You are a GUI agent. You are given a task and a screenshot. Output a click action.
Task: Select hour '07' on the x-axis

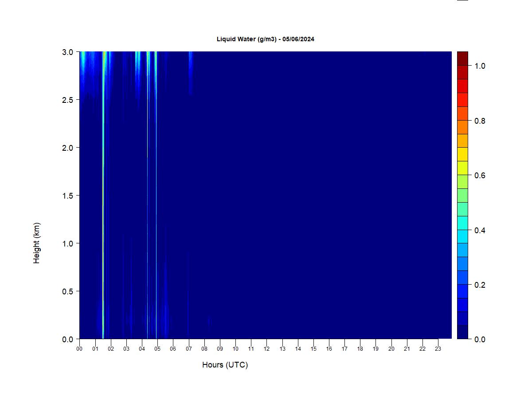(x=188, y=349)
